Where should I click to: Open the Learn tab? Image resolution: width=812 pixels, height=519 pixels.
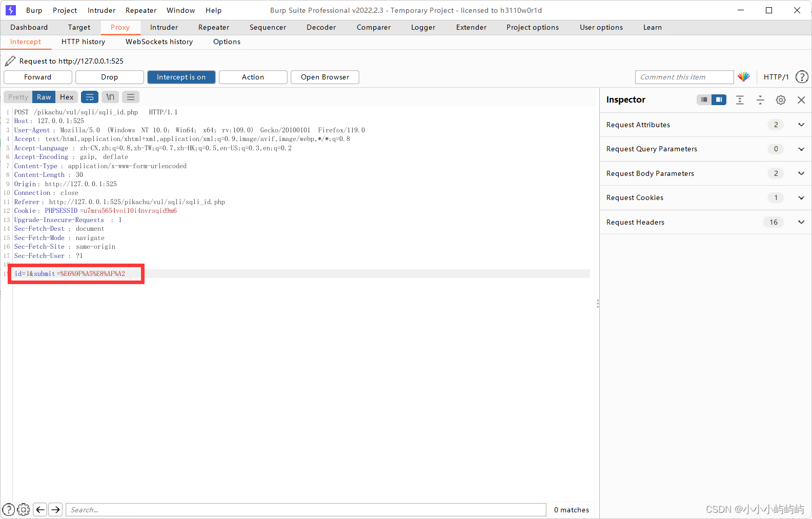coord(653,27)
